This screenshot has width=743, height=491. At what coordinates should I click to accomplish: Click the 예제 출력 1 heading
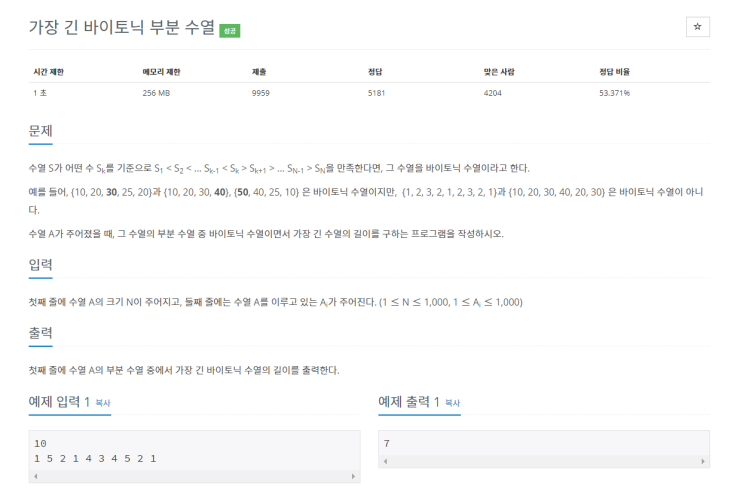(x=409, y=402)
